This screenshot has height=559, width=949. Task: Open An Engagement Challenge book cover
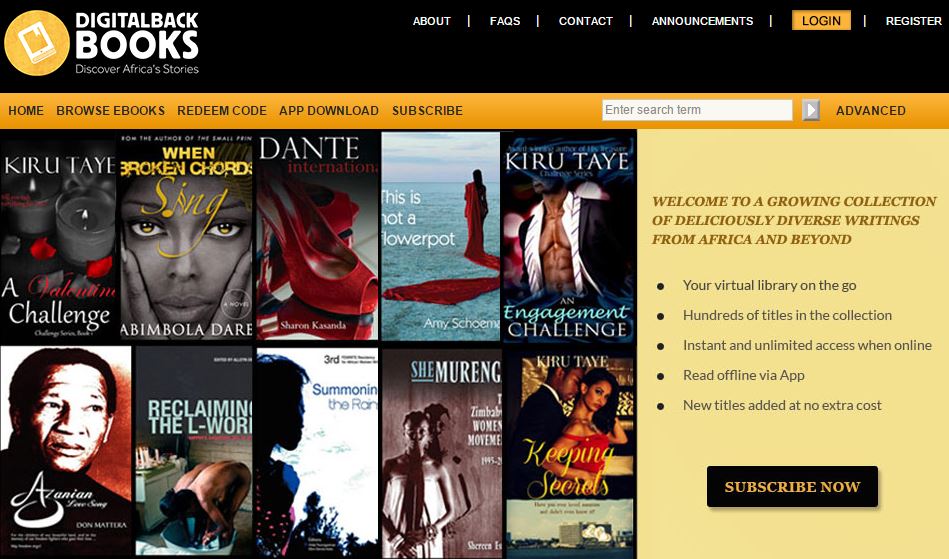click(x=568, y=238)
